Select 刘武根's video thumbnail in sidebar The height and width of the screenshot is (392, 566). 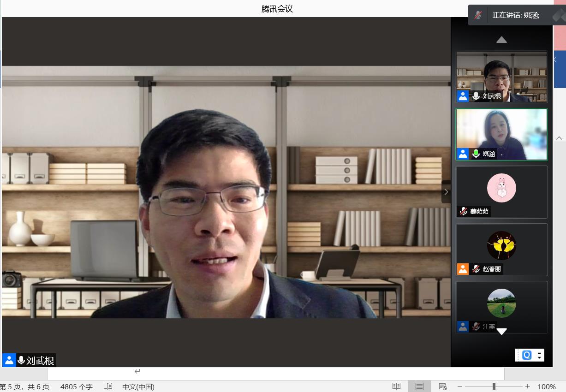[x=501, y=77]
